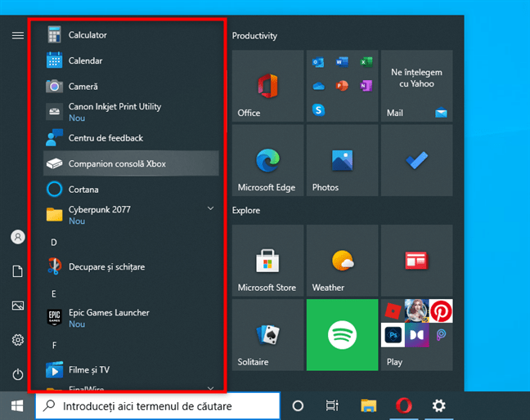The width and height of the screenshot is (530, 420).
Task: Open Settings gear on the taskbar
Action: point(438,406)
